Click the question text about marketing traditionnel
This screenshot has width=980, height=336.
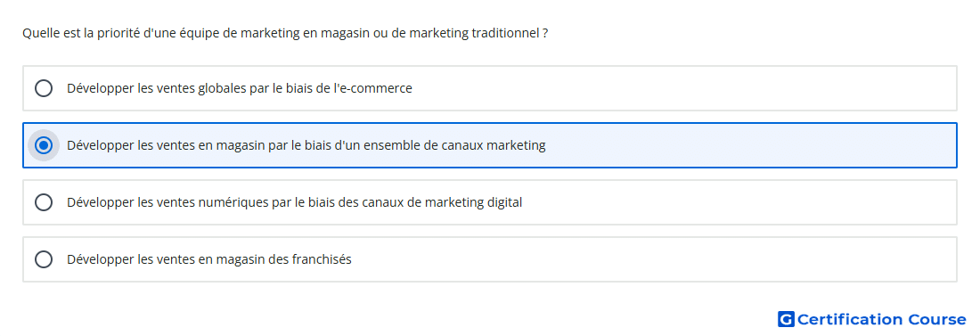tap(286, 33)
